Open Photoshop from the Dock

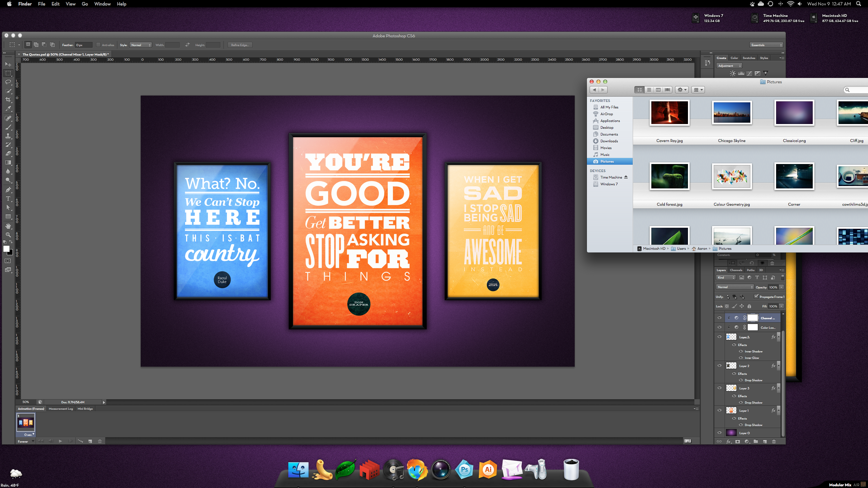pos(464,470)
